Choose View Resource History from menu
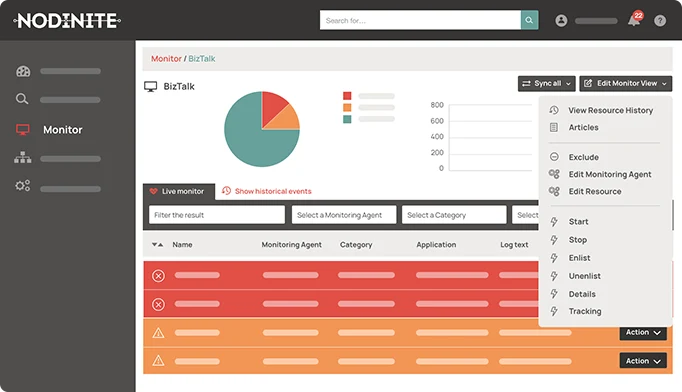Image resolution: width=682 pixels, height=392 pixels. pyautogui.click(x=611, y=110)
